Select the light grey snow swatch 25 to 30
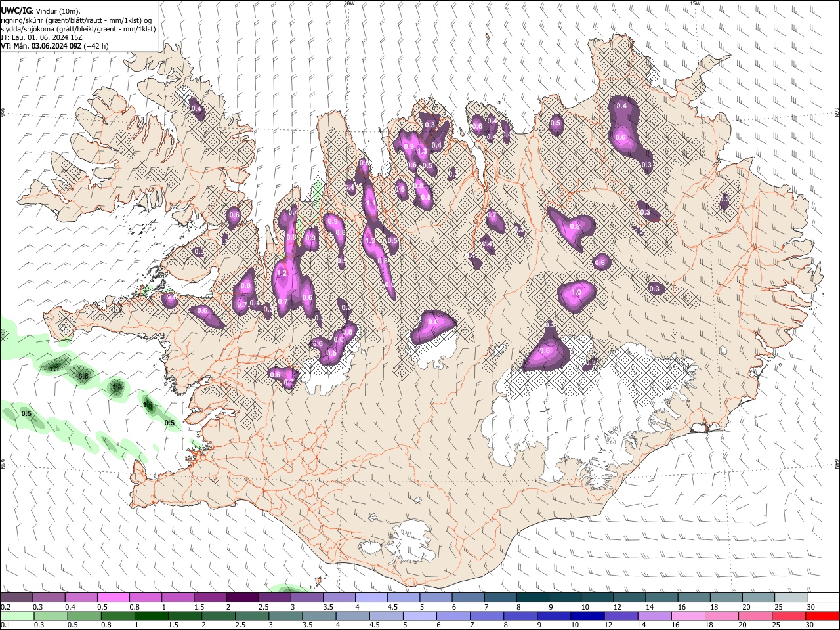The width and height of the screenshot is (840, 630). 790,598
